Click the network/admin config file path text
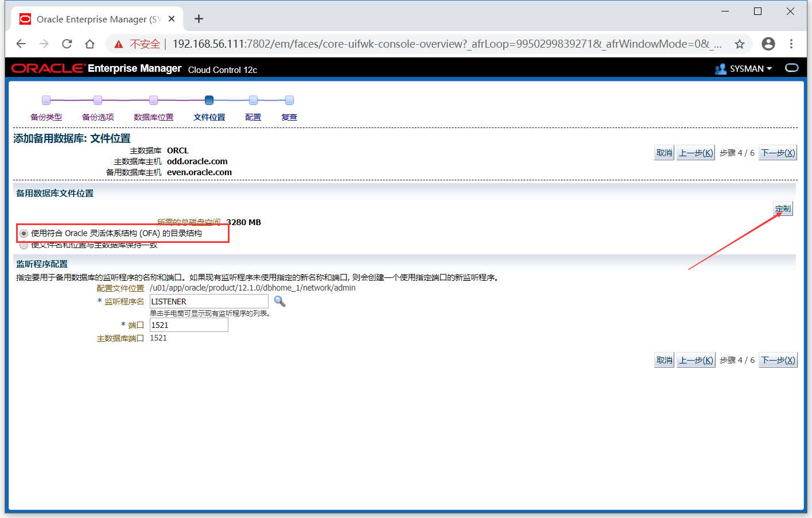 [x=252, y=288]
